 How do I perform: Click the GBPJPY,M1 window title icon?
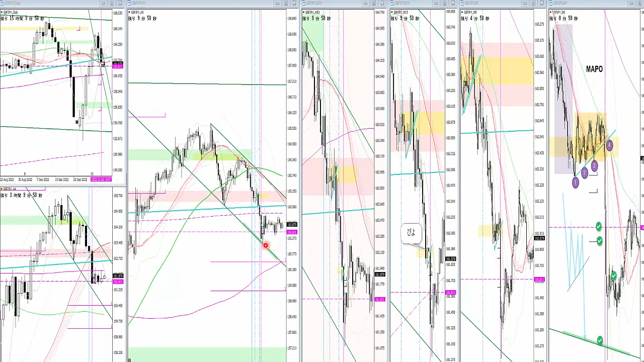(551, 3)
